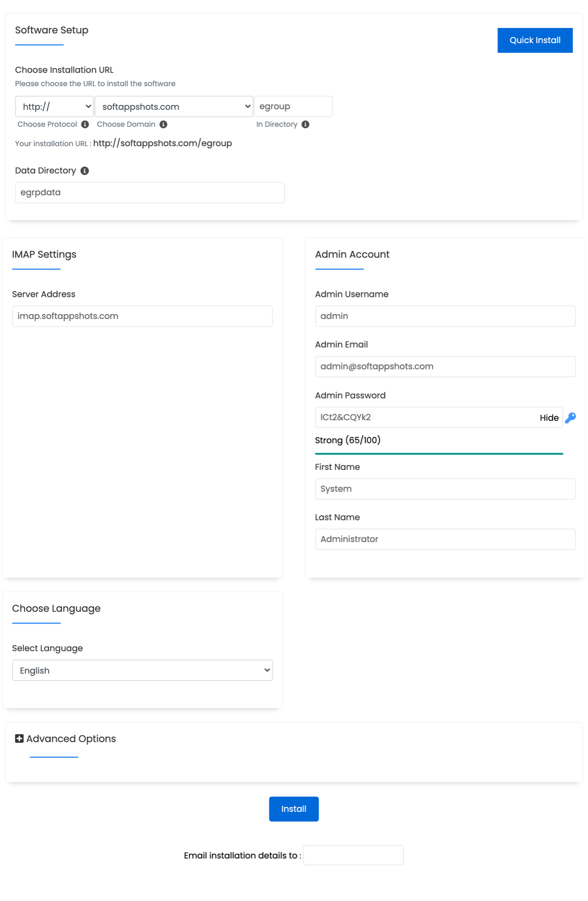The width and height of the screenshot is (588, 901).
Task: Click the Choose Language heading
Action: tap(56, 608)
